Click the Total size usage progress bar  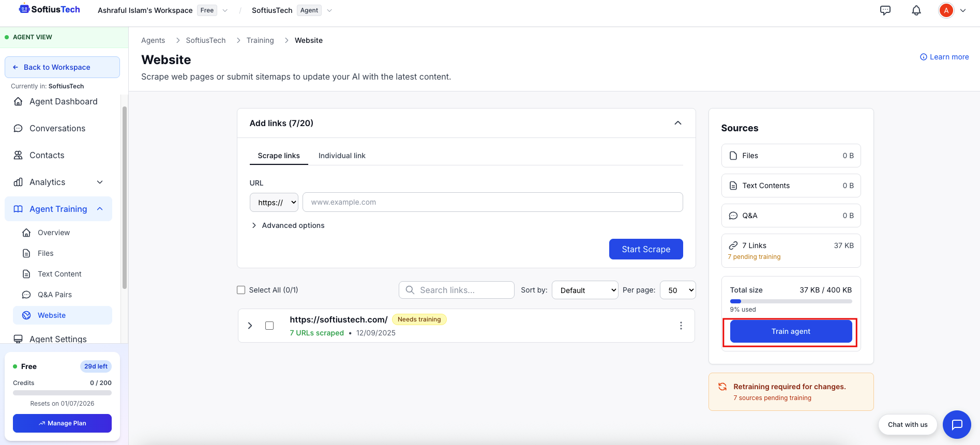click(x=791, y=301)
